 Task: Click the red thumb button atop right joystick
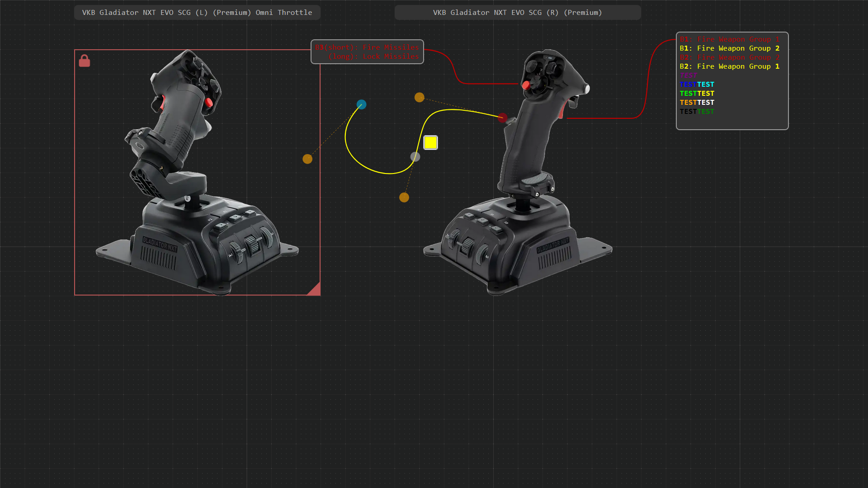coord(525,85)
